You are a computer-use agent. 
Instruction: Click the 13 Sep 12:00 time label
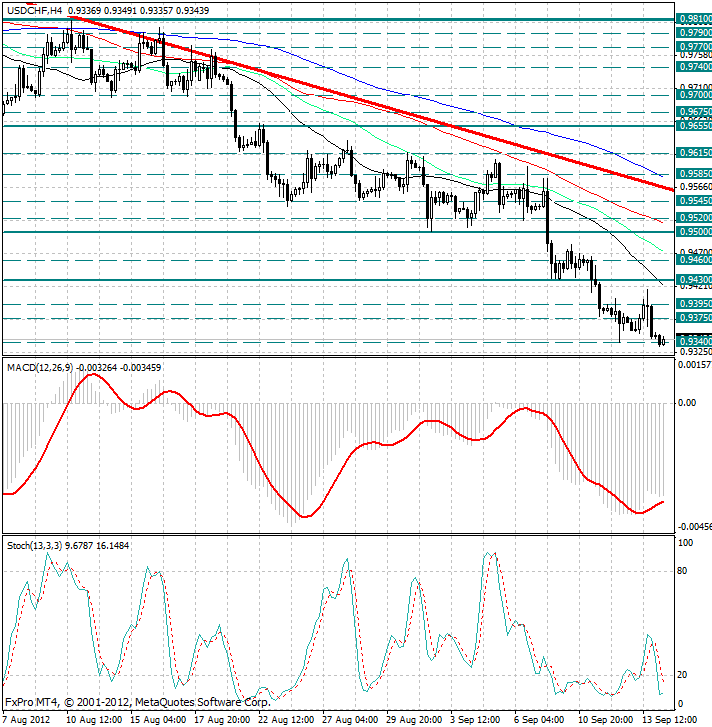tap(669, 720)
